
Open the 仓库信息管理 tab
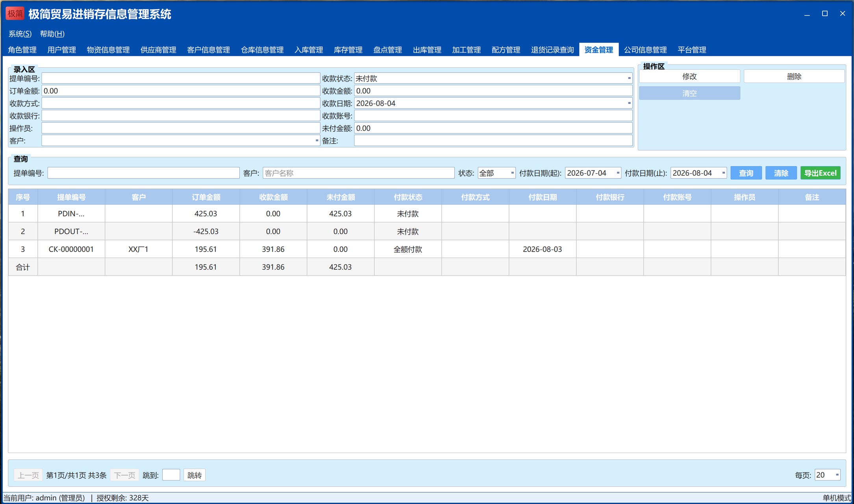262,50
